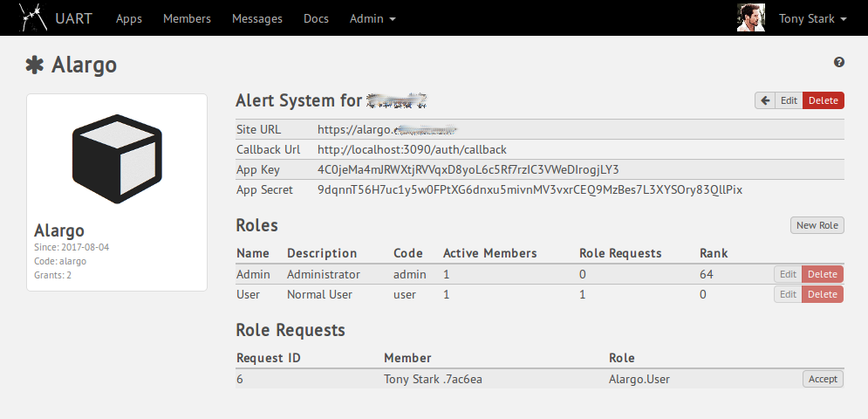The image size is (868, 419).
Task: Accept Tony Stark's role request
Action: point(823,379)
